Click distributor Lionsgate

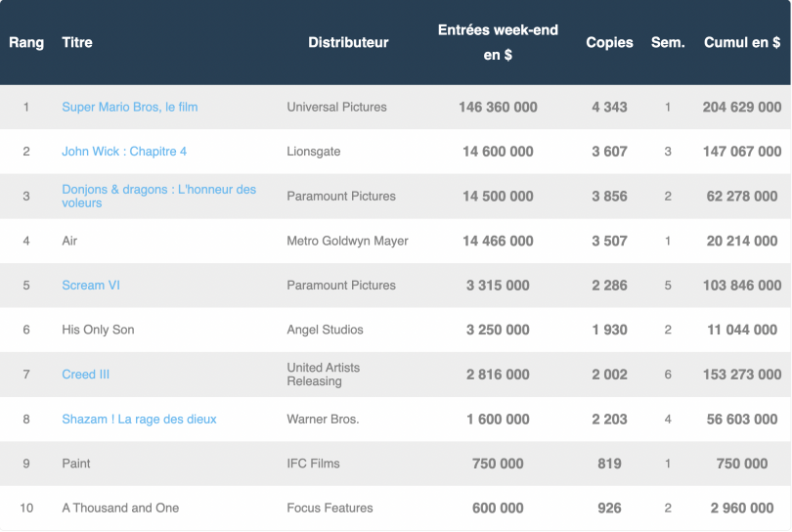pos(314,152)
